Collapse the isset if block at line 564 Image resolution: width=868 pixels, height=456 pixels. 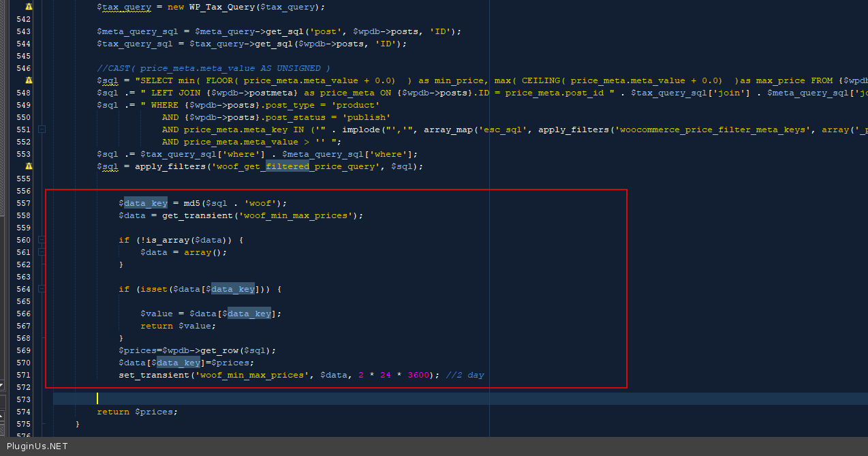(x=42, y=289)
